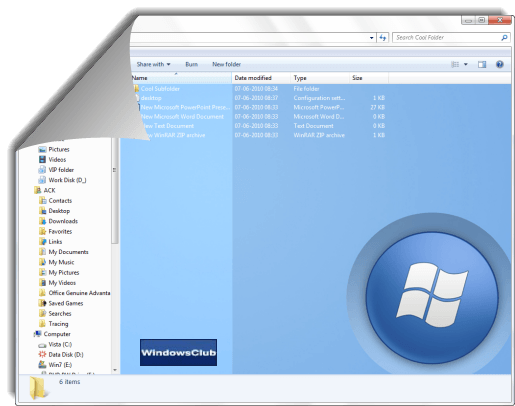Select the ACK user folder icon
This screenshot has width=515, height=406.
coord(37,190)
